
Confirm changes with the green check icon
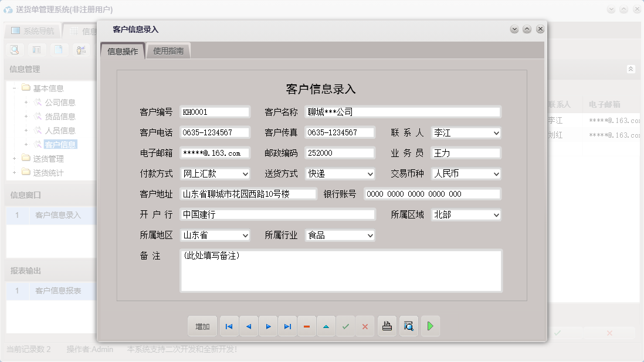click(345, 326)
